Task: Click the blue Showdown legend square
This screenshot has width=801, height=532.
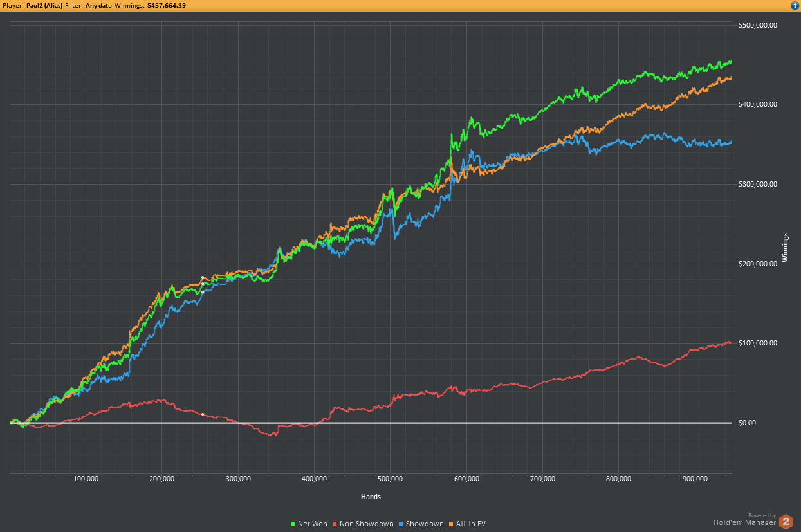Action: (401, 524)
